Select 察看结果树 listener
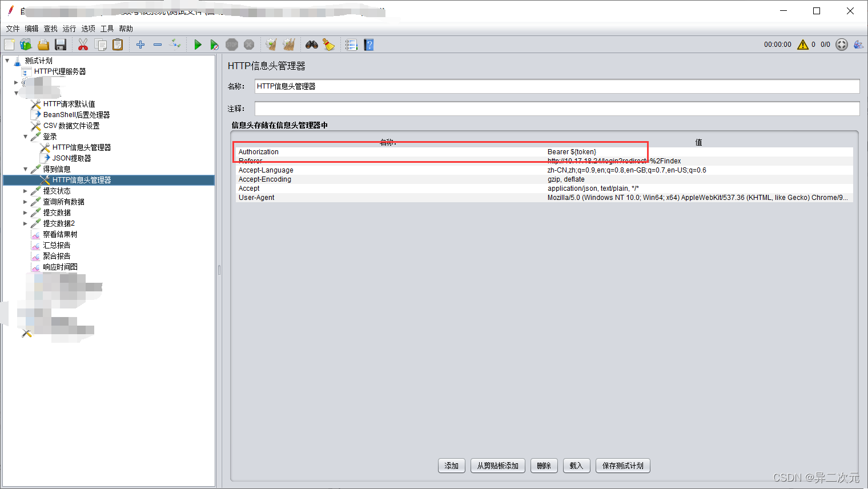 point(60,234)
